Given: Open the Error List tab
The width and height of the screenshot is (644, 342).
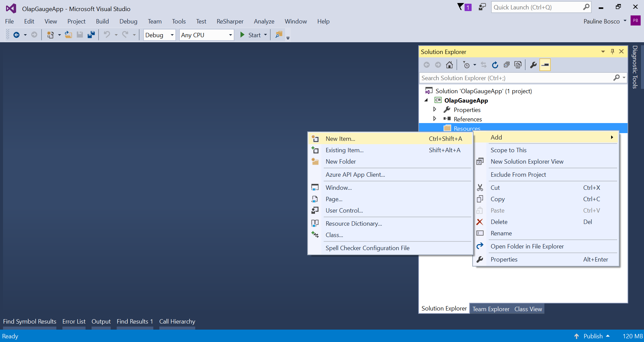Looking at the screenshot, I should (x=74, y=321).
